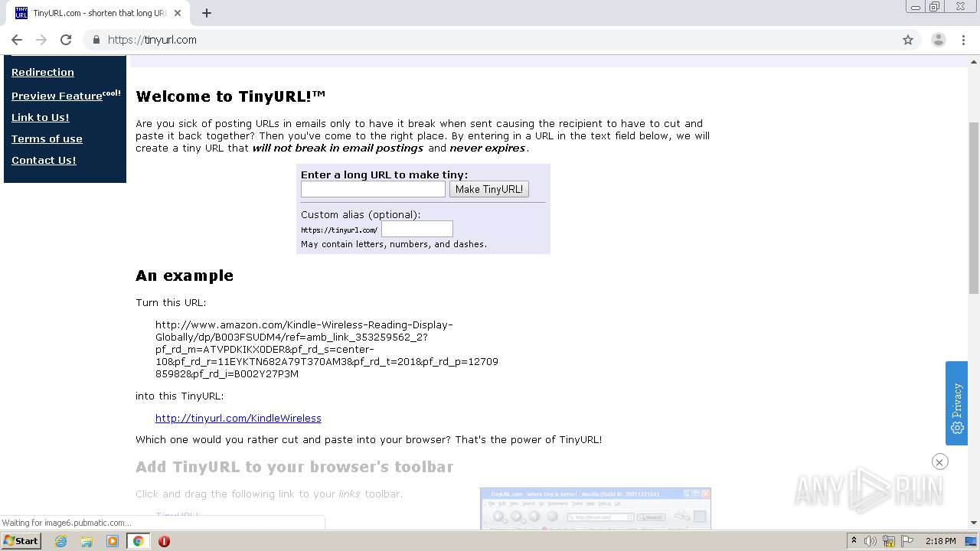Click the 'Welcome to TinyURL!' heading
Screen dimensions: 980x551
coord(230,96)
